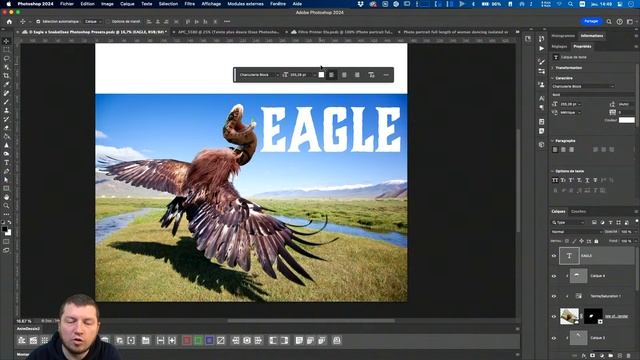
Task: Select the Horizontal Type tool
Action: 6,162
